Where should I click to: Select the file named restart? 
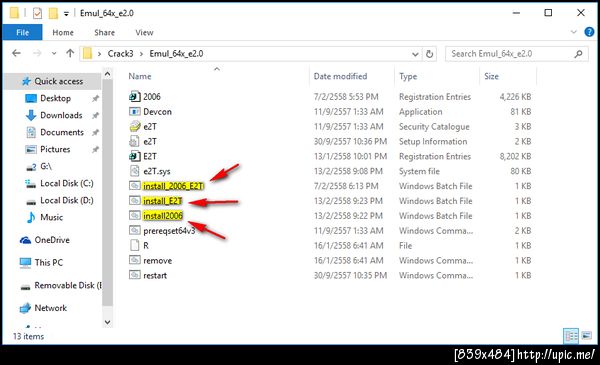[155, 275]
